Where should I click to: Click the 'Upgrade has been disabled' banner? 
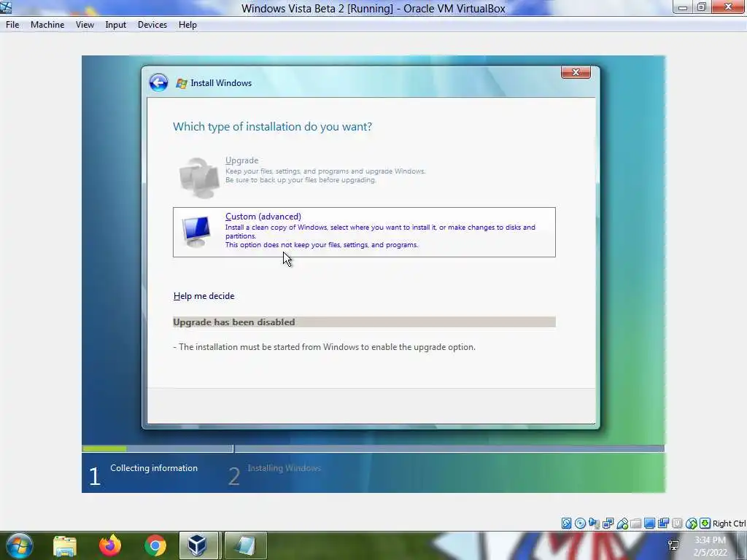click(364, 322)
